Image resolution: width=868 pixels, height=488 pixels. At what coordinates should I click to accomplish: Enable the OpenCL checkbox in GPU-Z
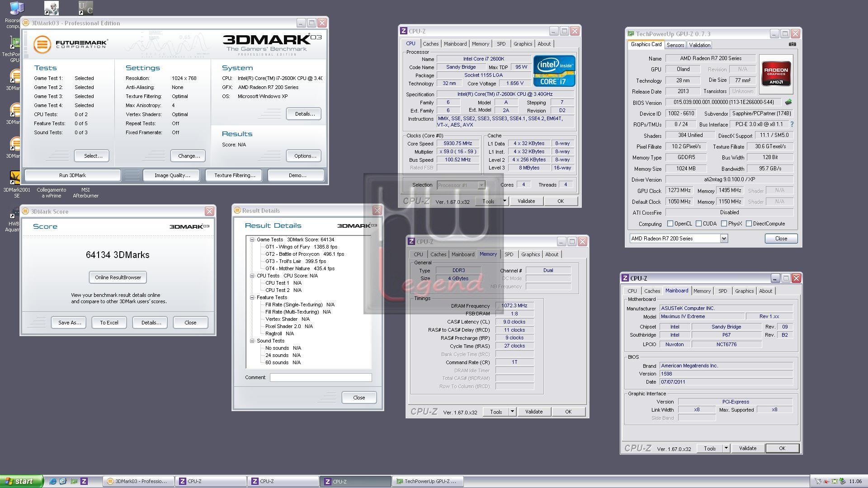tap(670, 224)
